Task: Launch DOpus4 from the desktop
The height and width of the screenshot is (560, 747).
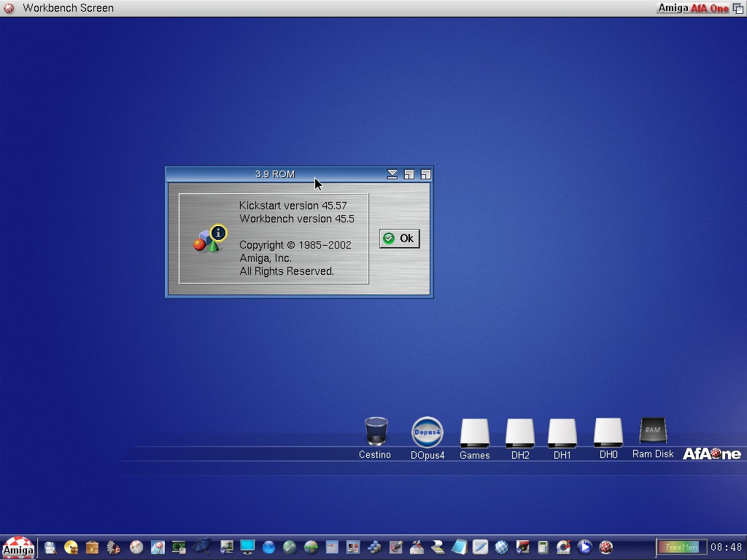Action: (427, 432)
